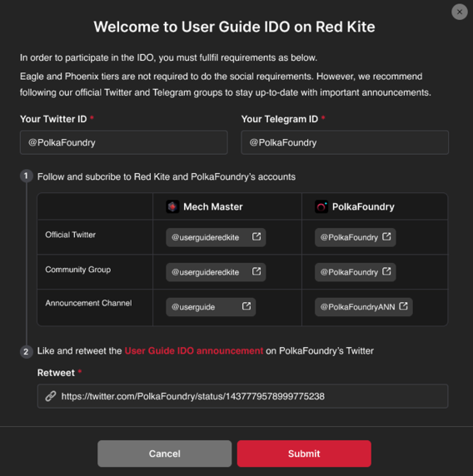Open external link icon beside @PolkaFoundryANN
The width and height of the screenshot is (473, 476).
tap(403, 306)
